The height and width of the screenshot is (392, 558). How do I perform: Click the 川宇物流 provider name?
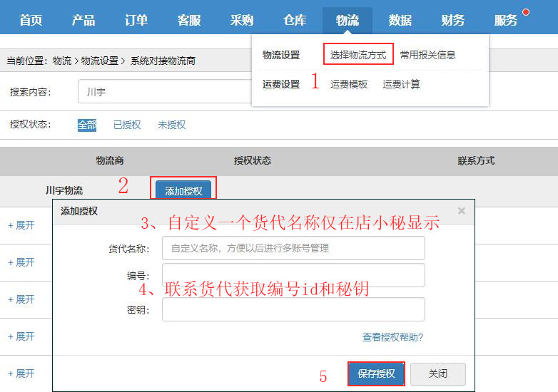tap(64, 190)
